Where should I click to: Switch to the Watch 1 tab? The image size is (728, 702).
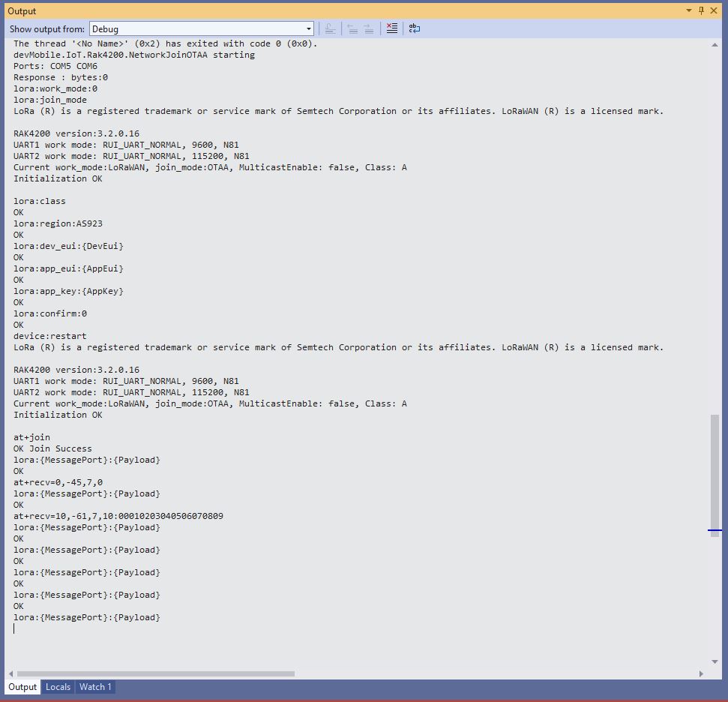click(95, 687)
